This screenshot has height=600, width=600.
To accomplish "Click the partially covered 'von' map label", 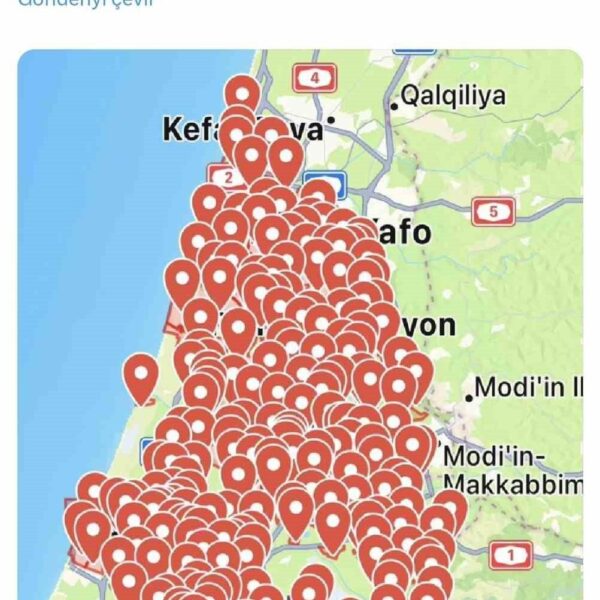I will pos(429,326).
